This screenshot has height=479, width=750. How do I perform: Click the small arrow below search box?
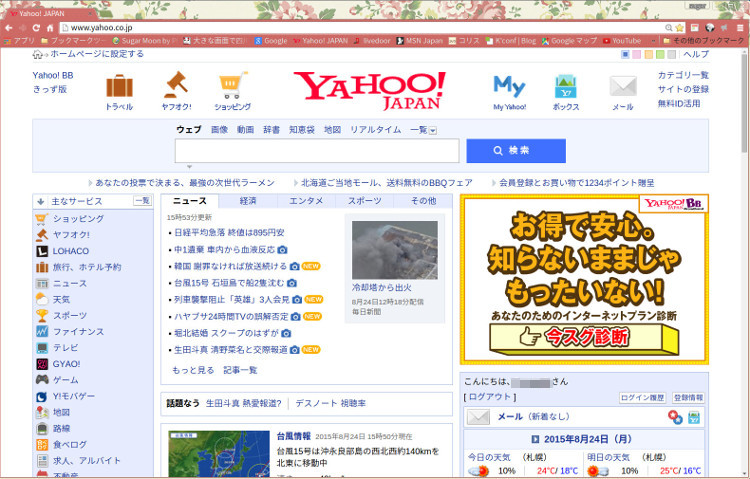point(189,167)
